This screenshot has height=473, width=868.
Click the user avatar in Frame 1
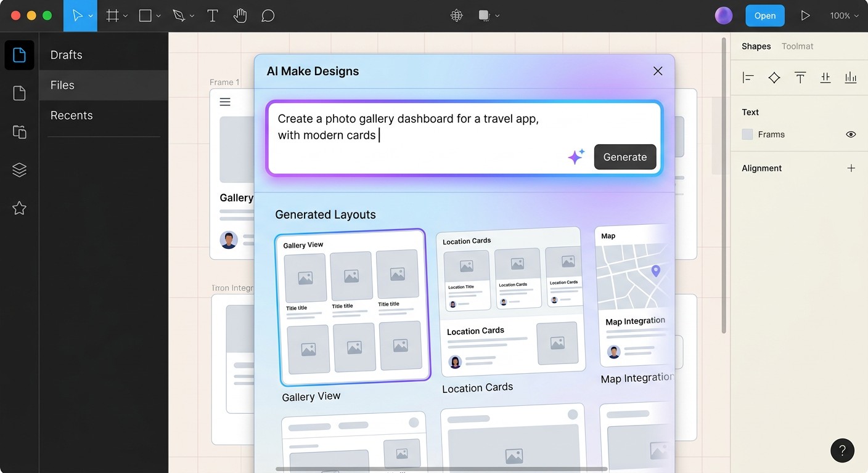(x=229, y=240)
